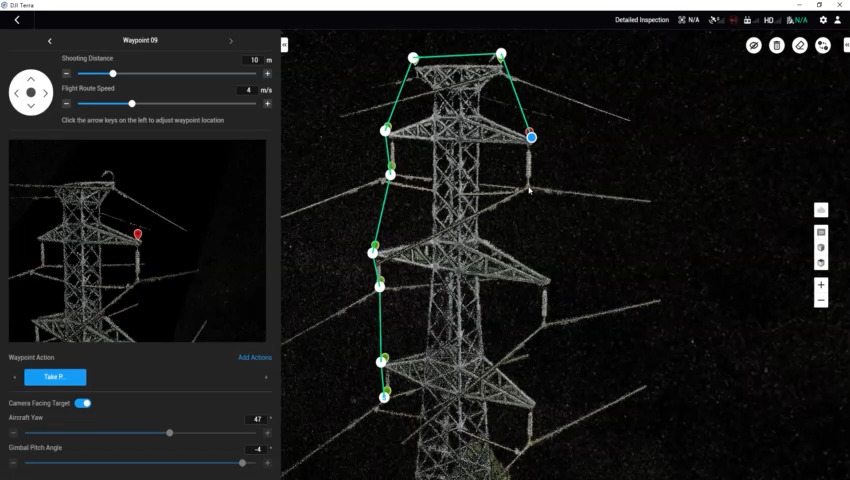This screenshot has height=480, width=850.
Task: Expand the right side panel
Action: coord(846,45)
